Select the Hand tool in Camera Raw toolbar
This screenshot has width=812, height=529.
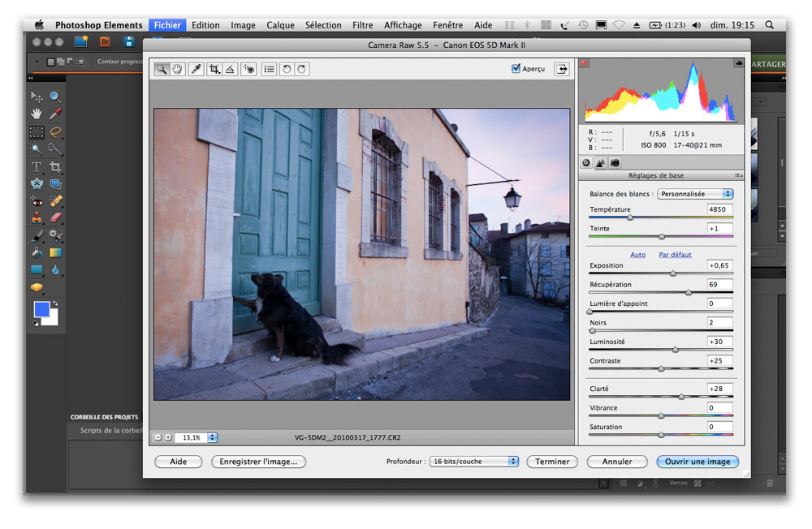point(177,69)
